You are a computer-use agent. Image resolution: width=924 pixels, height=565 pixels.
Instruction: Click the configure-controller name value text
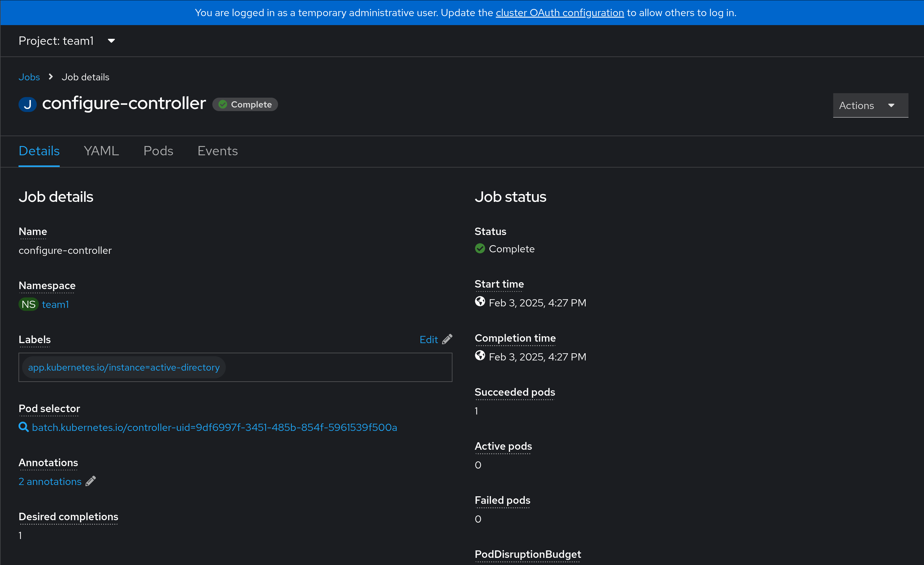click(65, 251)
